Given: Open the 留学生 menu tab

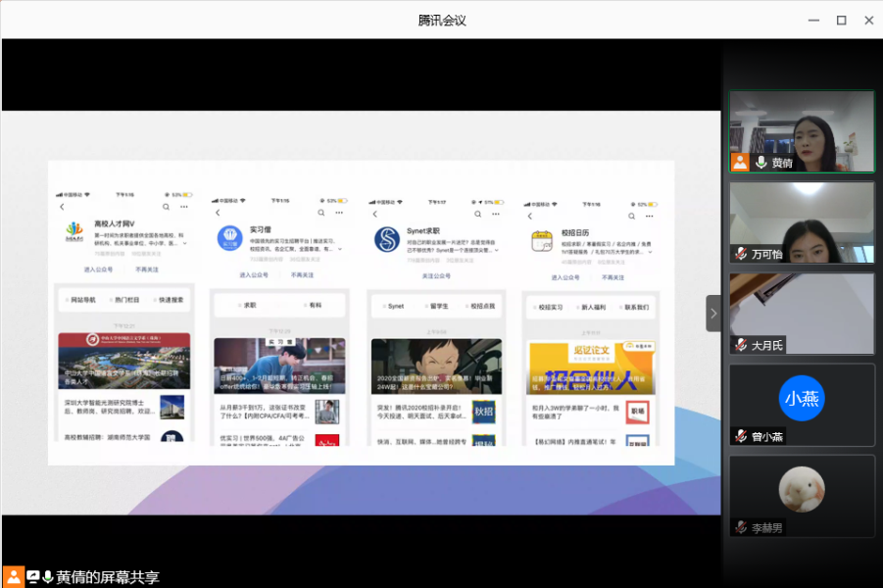Looking at the screenshot, I should [x=437, y=307].
